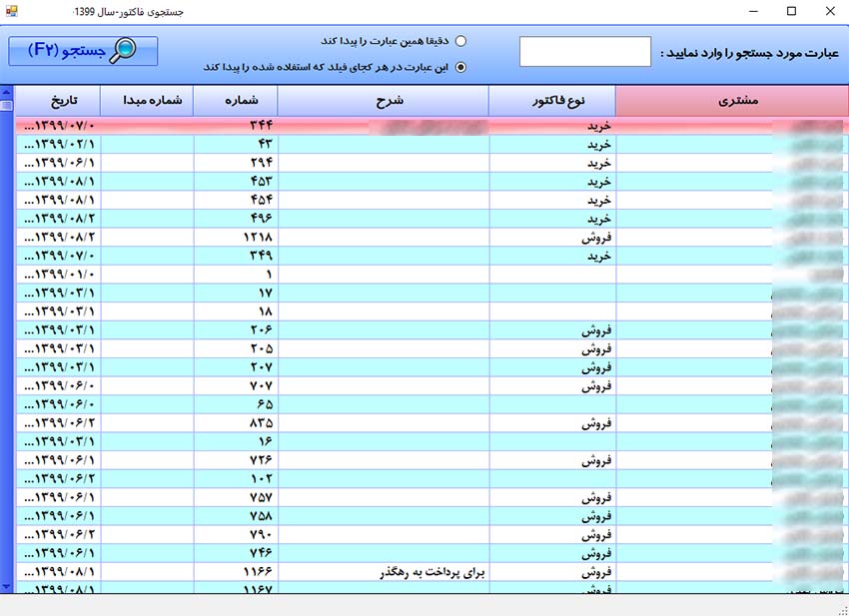Select invoice number ۷۰۷ cell
Screen dimensions: 849x616
coord(236,386)
